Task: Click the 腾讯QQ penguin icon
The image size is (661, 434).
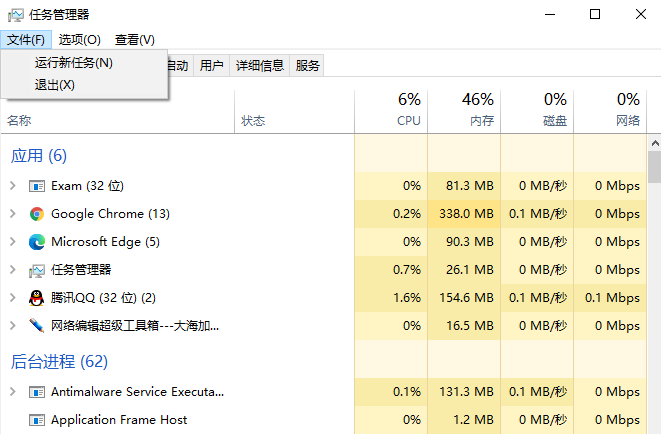Action: [37, 298]
